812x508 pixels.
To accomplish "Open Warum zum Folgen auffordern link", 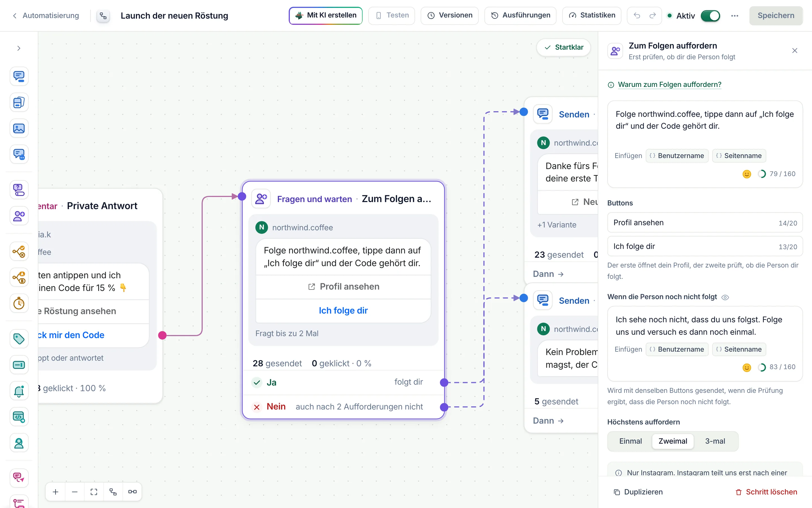I will [669, 85].
